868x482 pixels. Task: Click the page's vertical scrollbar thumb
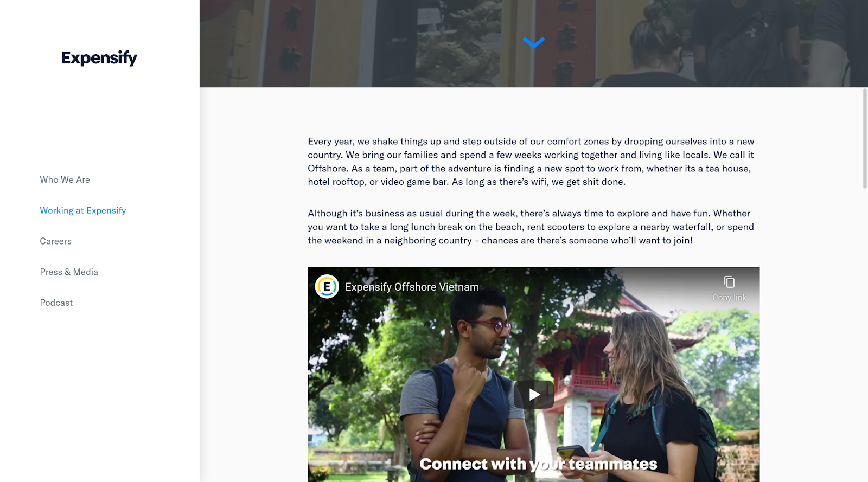click(865, 138)
